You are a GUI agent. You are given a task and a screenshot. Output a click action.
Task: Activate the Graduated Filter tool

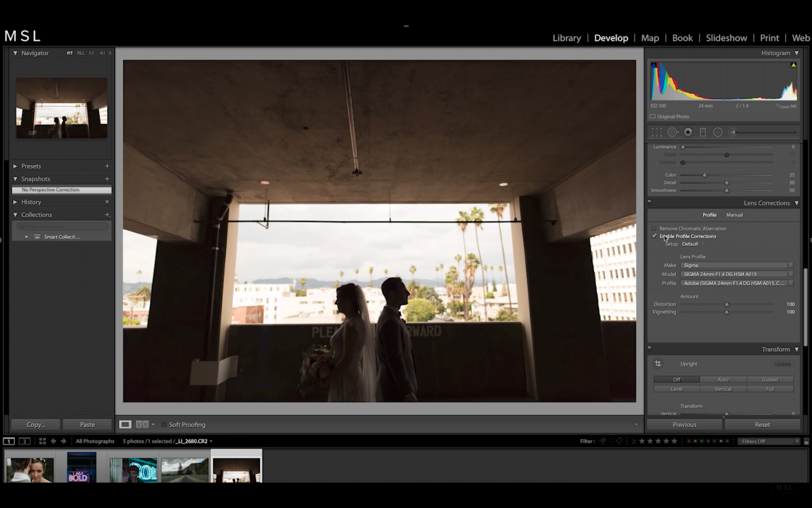tap(703, 132)
